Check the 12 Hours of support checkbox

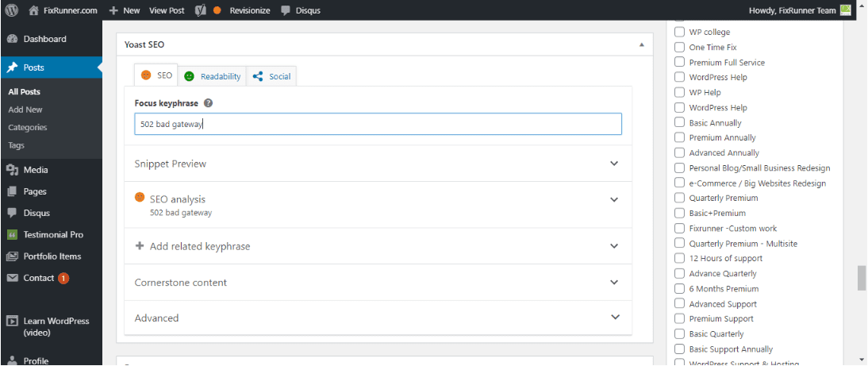[x=679, y=259]
